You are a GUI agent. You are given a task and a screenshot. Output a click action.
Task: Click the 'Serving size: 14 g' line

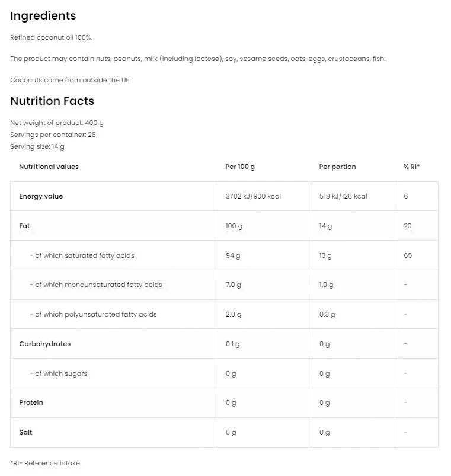click(x=37, y=146)
